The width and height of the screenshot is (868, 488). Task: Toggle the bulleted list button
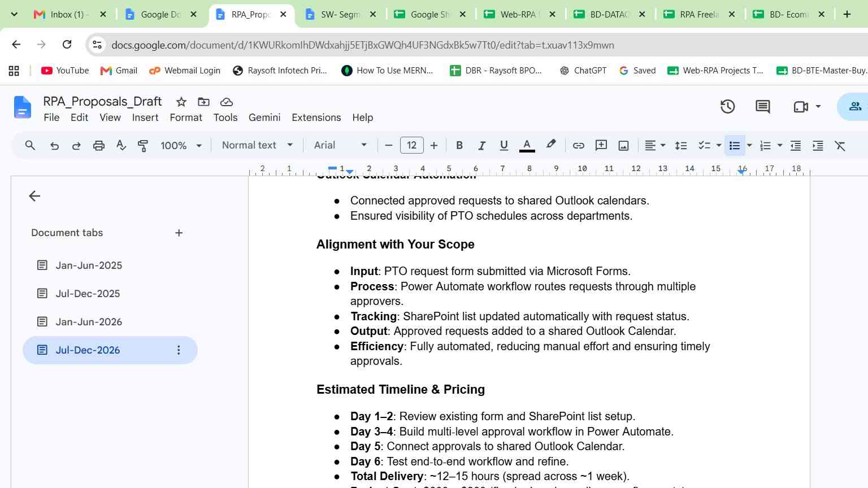tap(734, 146)
